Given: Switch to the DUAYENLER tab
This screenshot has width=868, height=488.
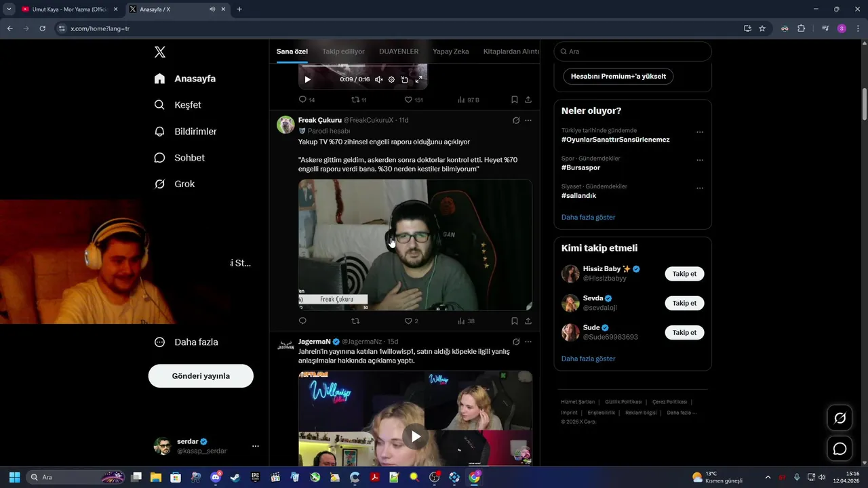Looking at the screenshot, I should (x=399, y=52).
